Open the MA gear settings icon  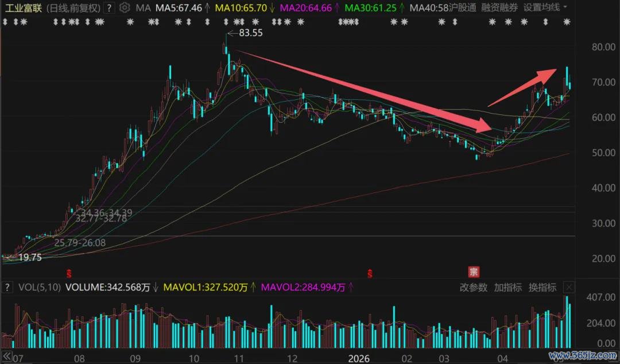(124, 7)
